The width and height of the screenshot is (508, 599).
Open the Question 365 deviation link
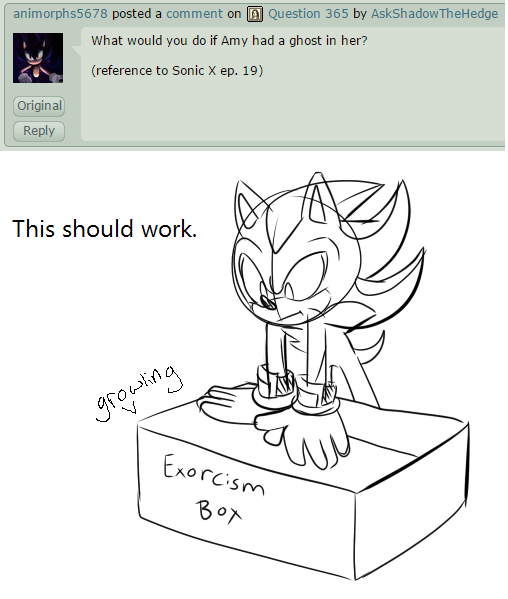click(x=308, y=14)
